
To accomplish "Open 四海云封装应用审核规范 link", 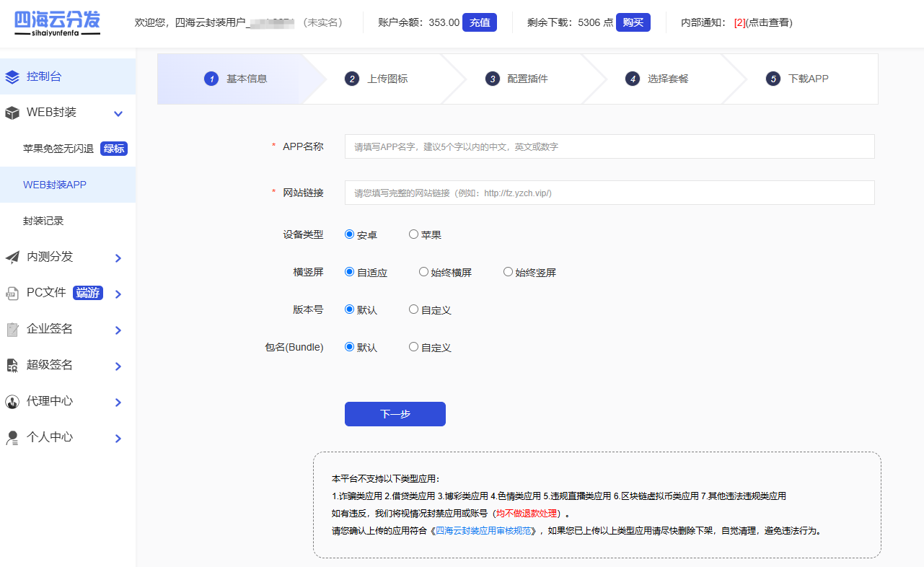I will [x=483, y=530].
